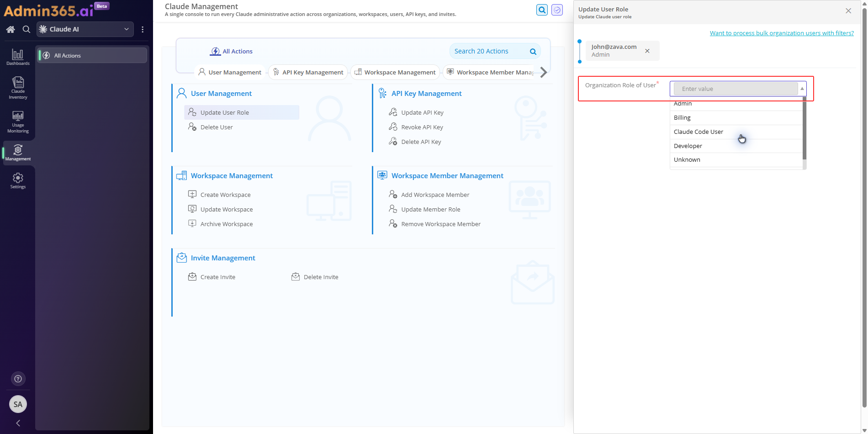Click the Organization Role Enter value field
The width and height of the screenshot is (868, 434).
point(736,89)
